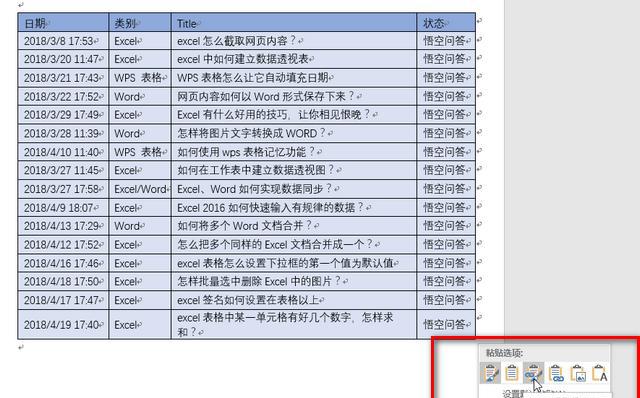Click the 日期 column header cell
Screen dimensions: 640x398
click(x=63, y=22)
